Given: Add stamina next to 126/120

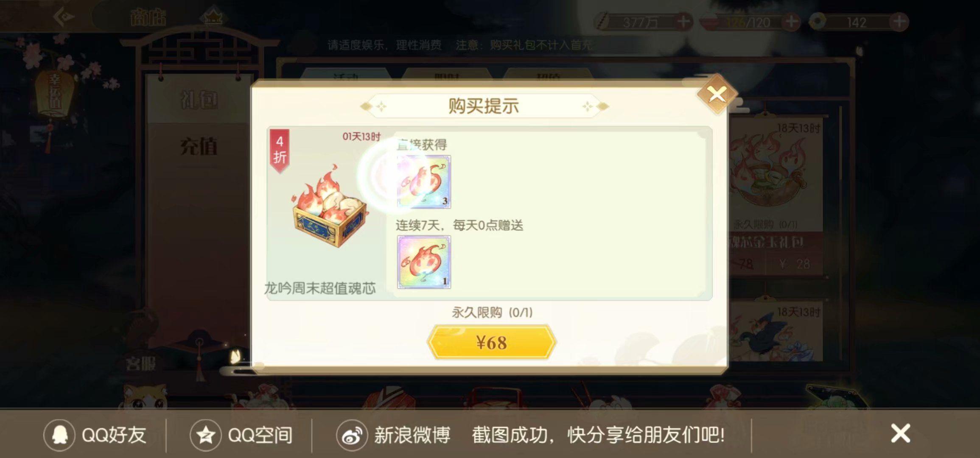Looking at the screenshot, I should pyautogui.click(x=791, y=22).
